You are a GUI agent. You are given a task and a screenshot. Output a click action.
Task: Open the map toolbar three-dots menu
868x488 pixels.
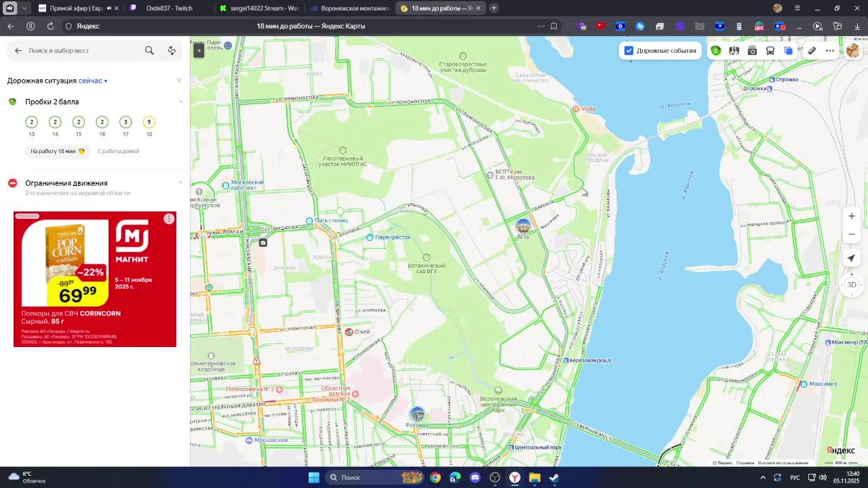pyautogui.click(x=830, y=51)
